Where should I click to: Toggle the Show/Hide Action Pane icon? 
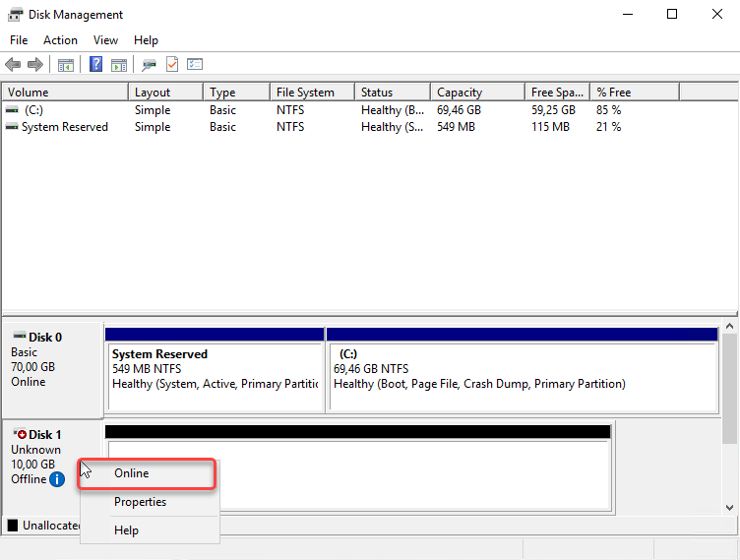[119, 65]
